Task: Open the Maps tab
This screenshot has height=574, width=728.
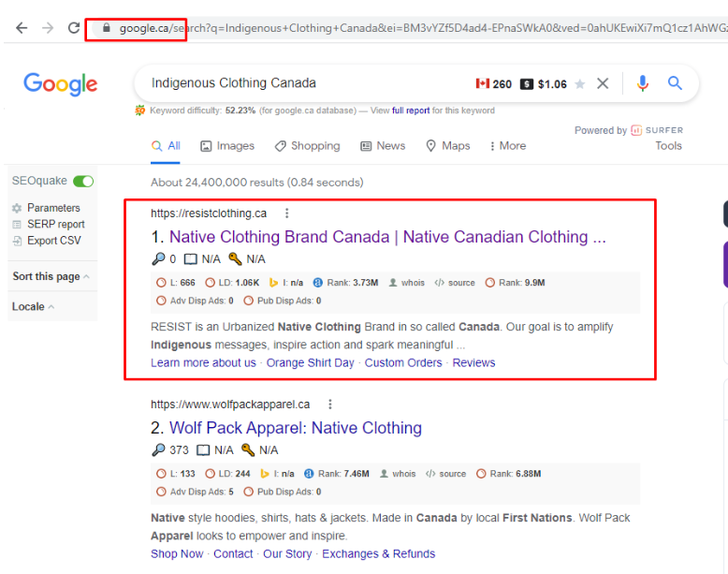Action: pos(448,146)
